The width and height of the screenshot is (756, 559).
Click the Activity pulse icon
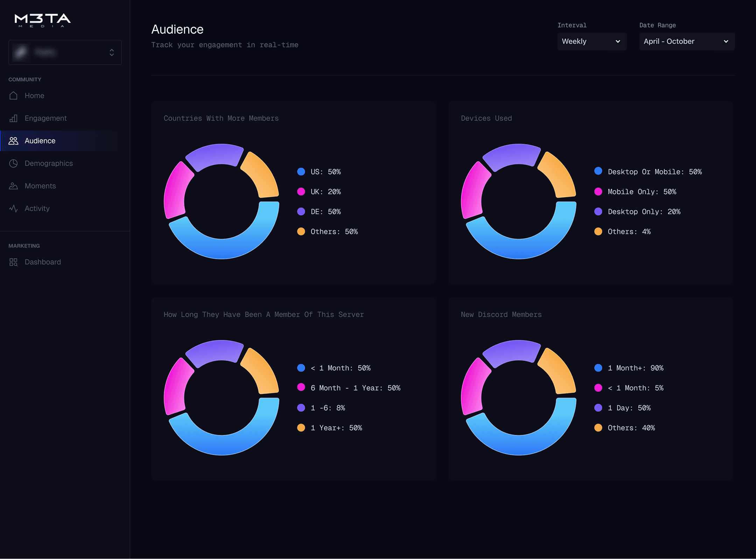[13, 208]
